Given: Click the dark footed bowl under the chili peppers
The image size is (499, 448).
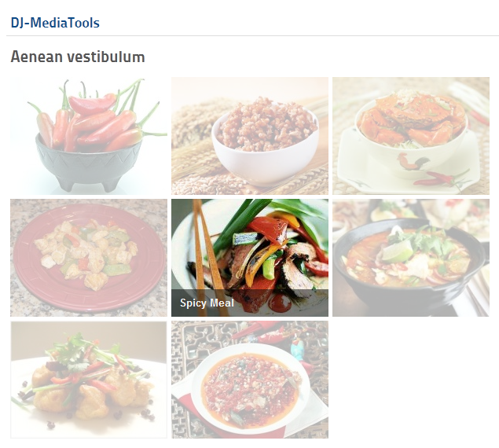Looking at the screenshot, I should click(x=89, y=164).
